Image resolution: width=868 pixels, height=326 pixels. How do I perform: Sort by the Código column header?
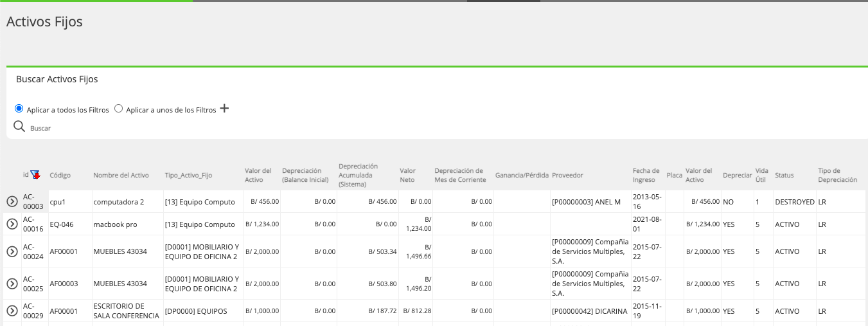click(x=60, y=175)
